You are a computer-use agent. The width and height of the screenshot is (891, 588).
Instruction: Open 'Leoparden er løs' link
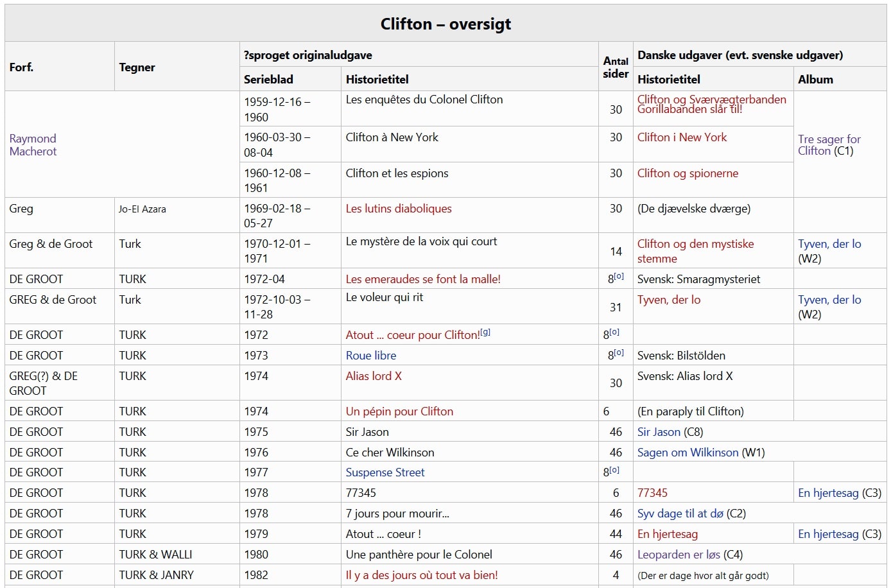tap(679, 555)
